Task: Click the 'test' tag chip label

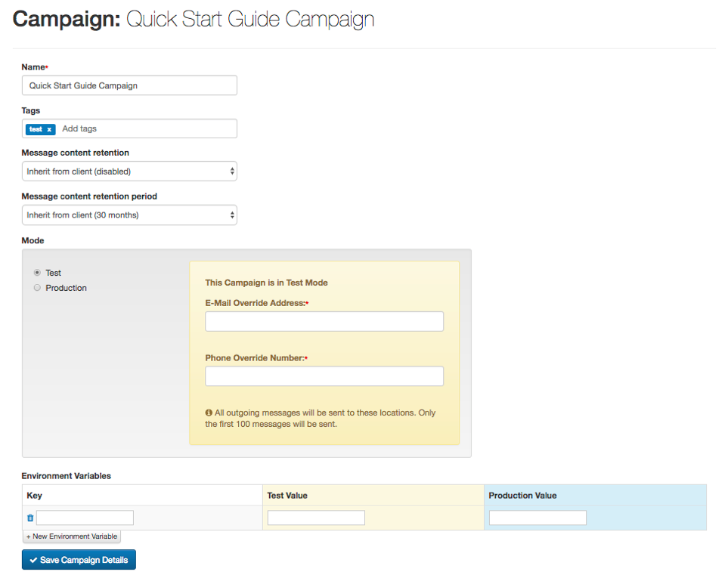Action: click(36, 129)
